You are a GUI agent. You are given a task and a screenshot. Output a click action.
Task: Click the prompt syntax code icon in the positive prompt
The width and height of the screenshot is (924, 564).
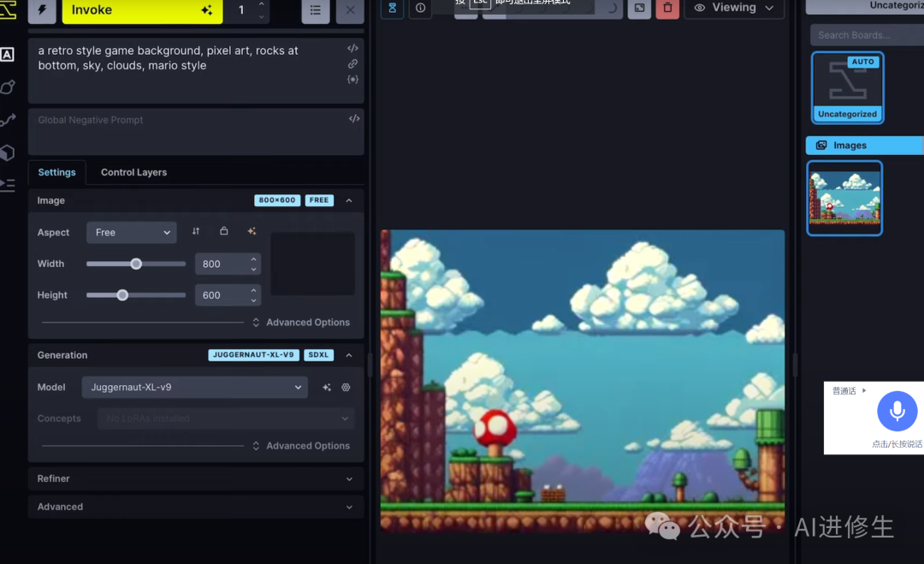[x=352, y=48]
